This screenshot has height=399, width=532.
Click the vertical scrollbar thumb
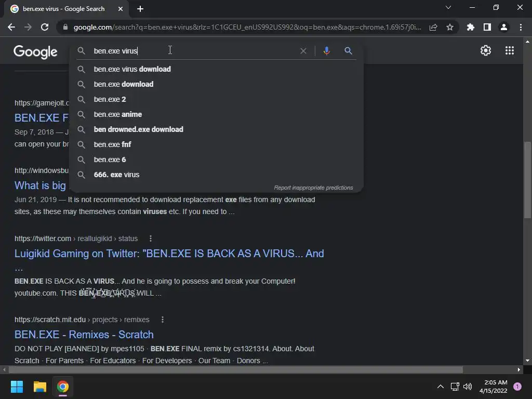pyautogui.click(x=527, y=180)
